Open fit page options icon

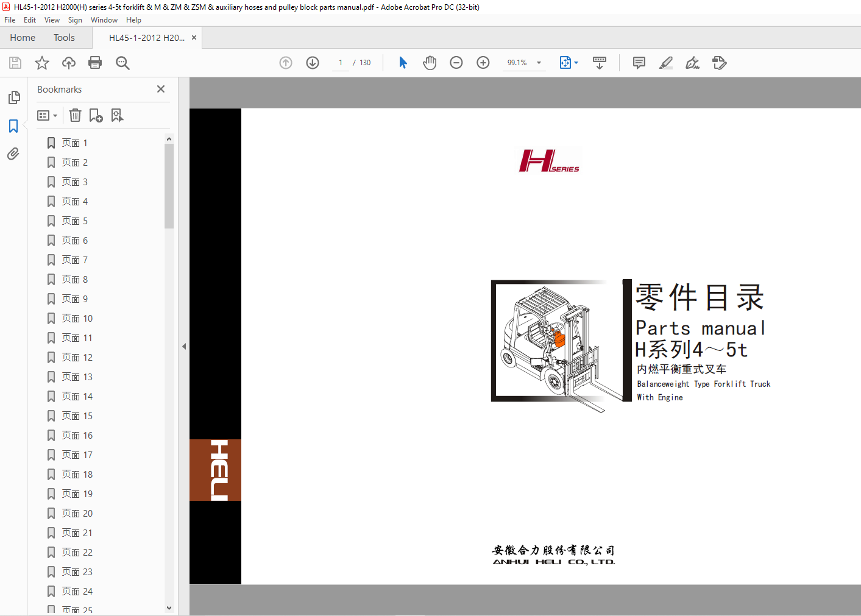click(569, 63)
